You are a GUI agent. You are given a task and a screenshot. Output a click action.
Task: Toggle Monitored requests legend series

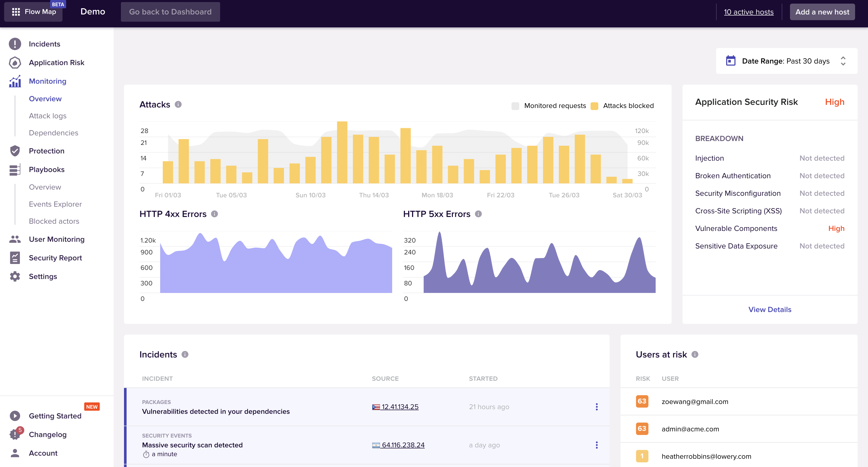[555, 106]
